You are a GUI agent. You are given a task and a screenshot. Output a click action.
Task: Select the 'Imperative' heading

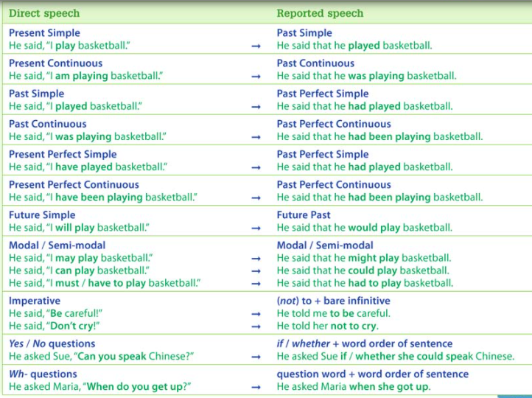[x=35, y=301]
